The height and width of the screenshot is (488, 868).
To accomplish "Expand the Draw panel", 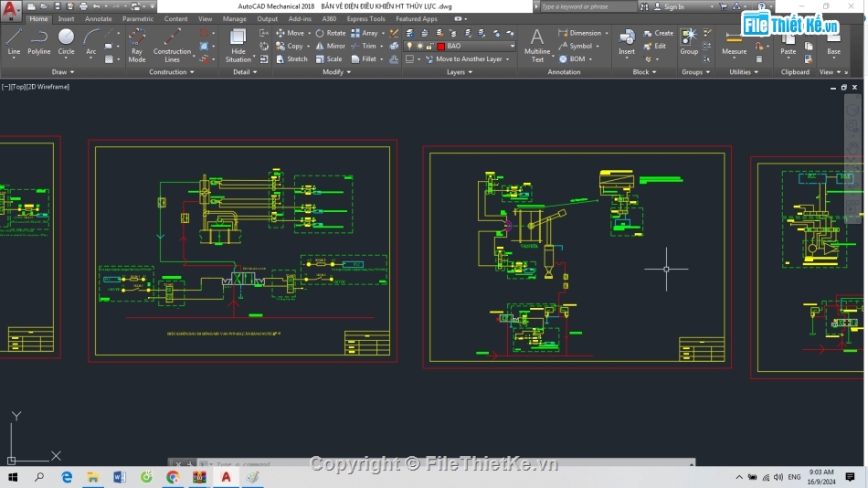I will pos(62,72).
